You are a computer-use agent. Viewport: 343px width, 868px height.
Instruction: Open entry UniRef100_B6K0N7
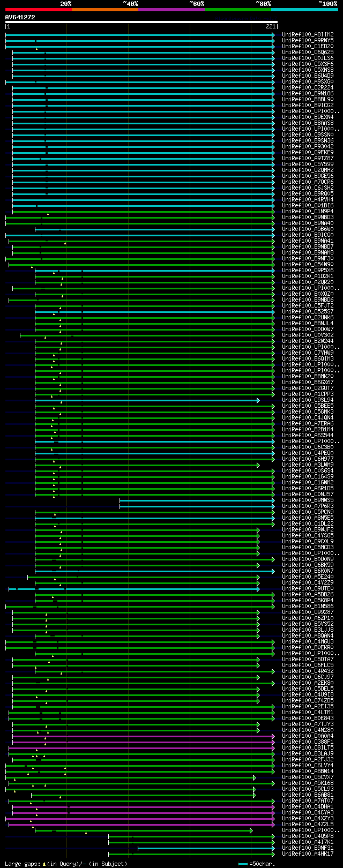coord(308,571)
